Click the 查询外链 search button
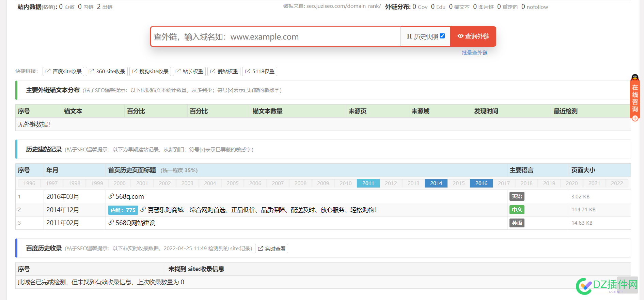 (473, 36)
